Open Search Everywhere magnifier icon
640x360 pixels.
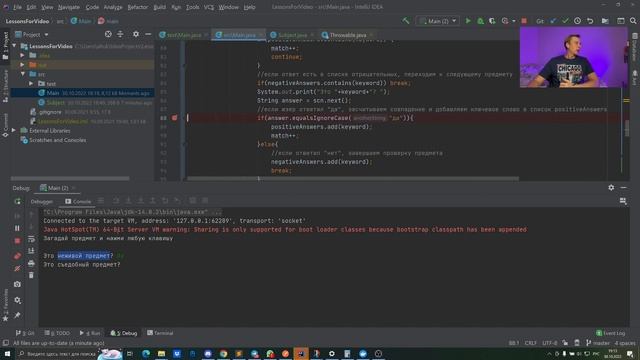633,21
